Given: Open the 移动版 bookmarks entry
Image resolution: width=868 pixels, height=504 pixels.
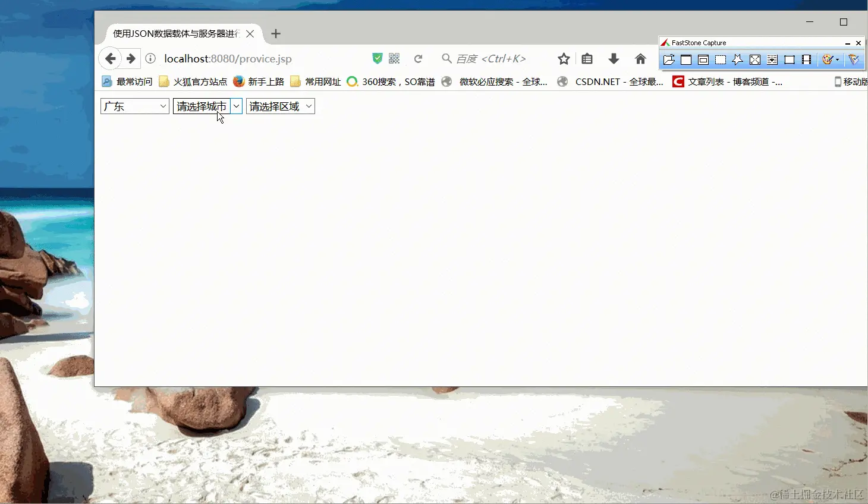Looking at the screenshot, I should pos(851,81).
